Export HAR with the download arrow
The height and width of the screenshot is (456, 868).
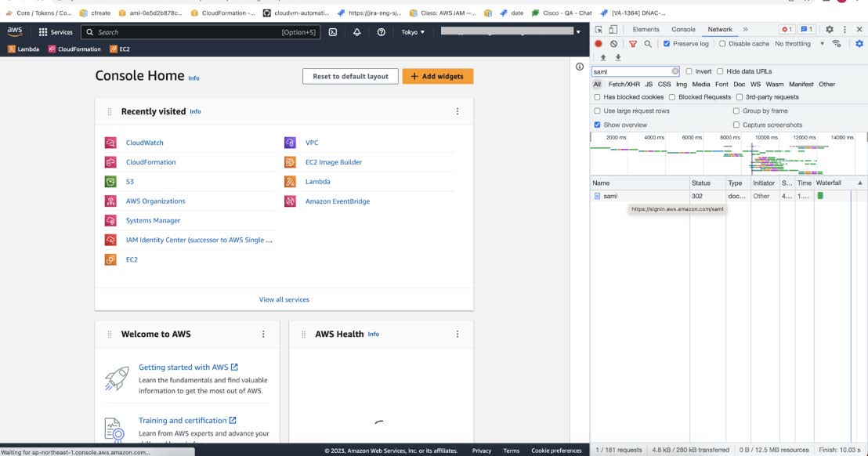(618, 57)
